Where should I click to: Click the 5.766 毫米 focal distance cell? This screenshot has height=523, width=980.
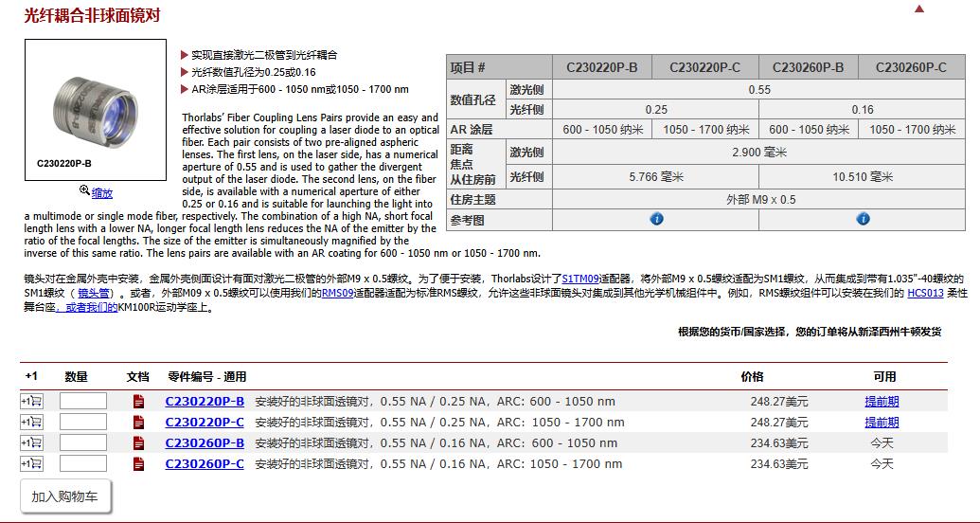[655, 177]
